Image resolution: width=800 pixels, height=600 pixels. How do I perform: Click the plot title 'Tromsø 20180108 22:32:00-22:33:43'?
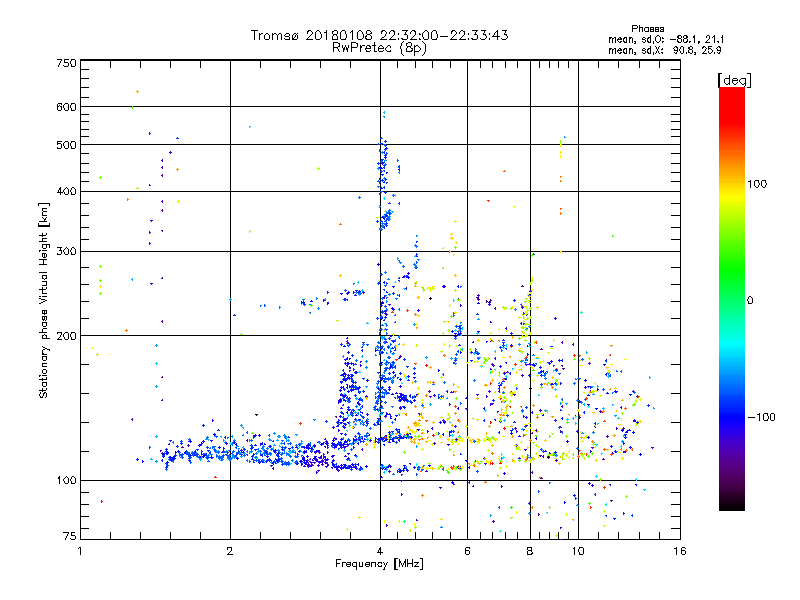[379, 35]
